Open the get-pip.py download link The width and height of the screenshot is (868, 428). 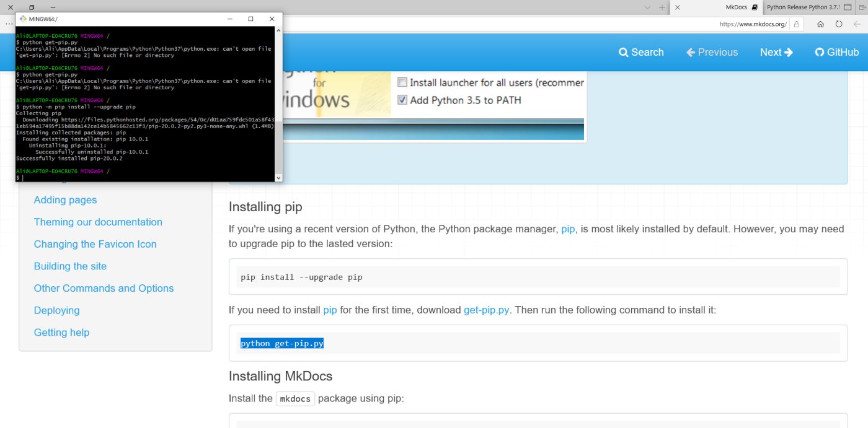click(486, 310)
